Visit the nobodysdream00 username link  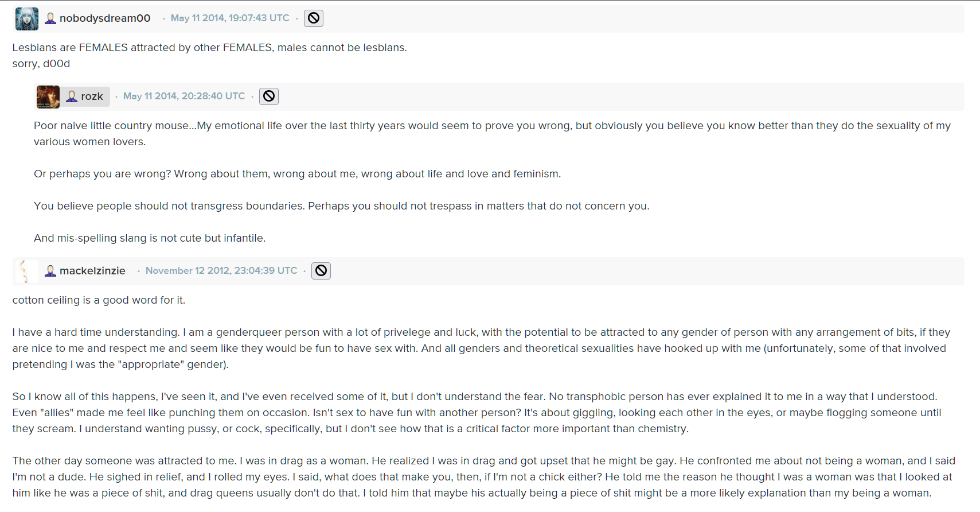(105, 18)
